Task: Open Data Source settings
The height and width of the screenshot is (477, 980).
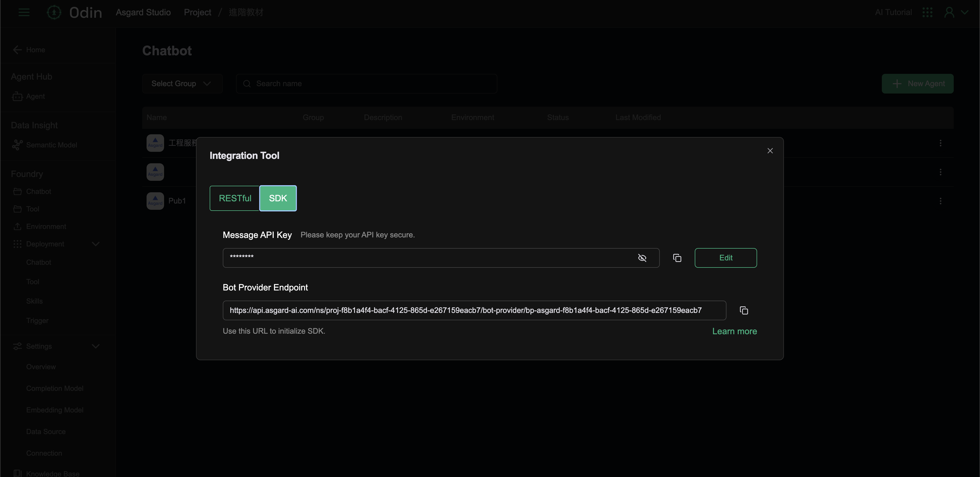Action: [x=46, y=432]
